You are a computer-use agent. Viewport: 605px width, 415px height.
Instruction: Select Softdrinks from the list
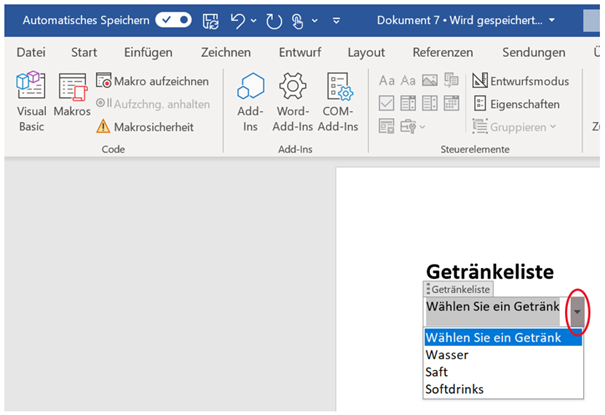point(503,389)
